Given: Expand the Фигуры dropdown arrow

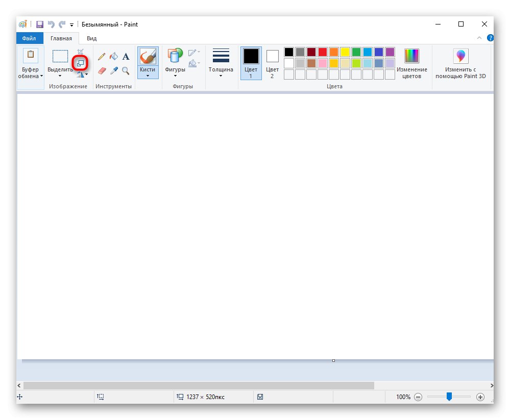Looking at the screenshot, I should pos(175,76).
